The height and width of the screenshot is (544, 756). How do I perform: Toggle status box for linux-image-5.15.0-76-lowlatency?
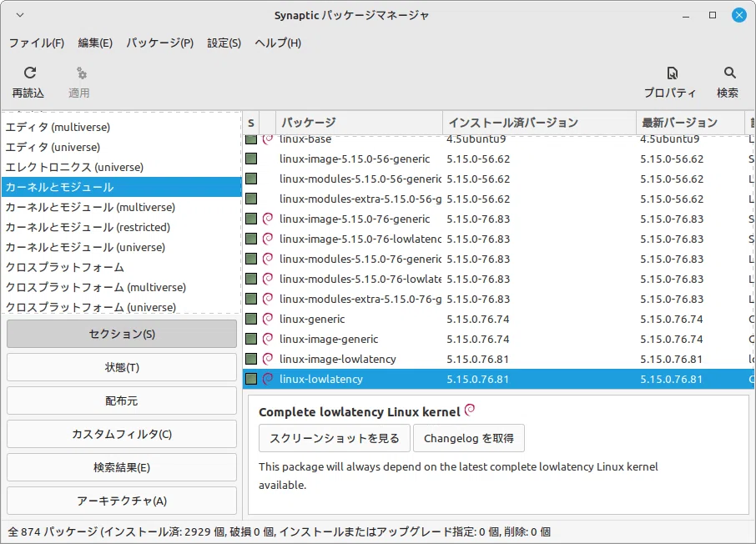tap(251, 239)
